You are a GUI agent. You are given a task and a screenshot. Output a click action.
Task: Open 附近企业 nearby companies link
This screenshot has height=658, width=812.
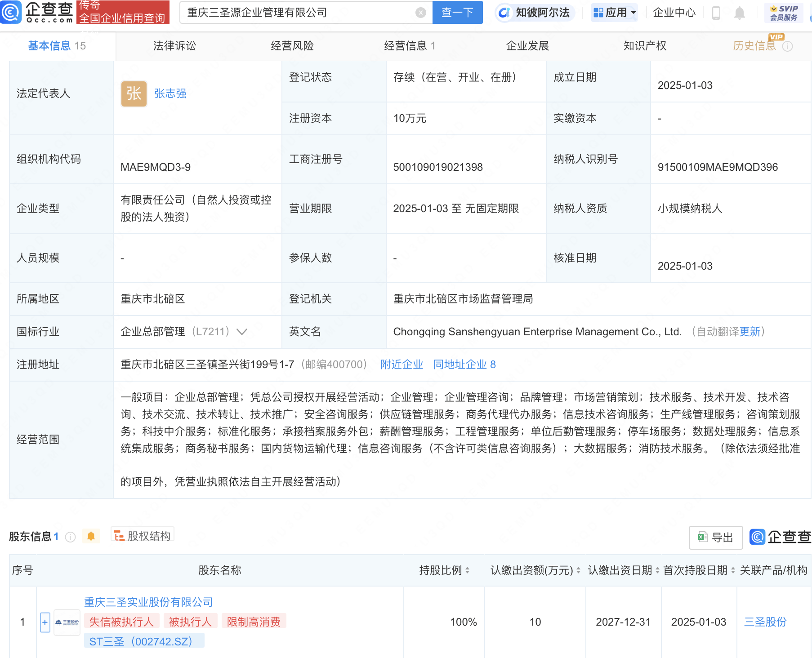(402, 365)
